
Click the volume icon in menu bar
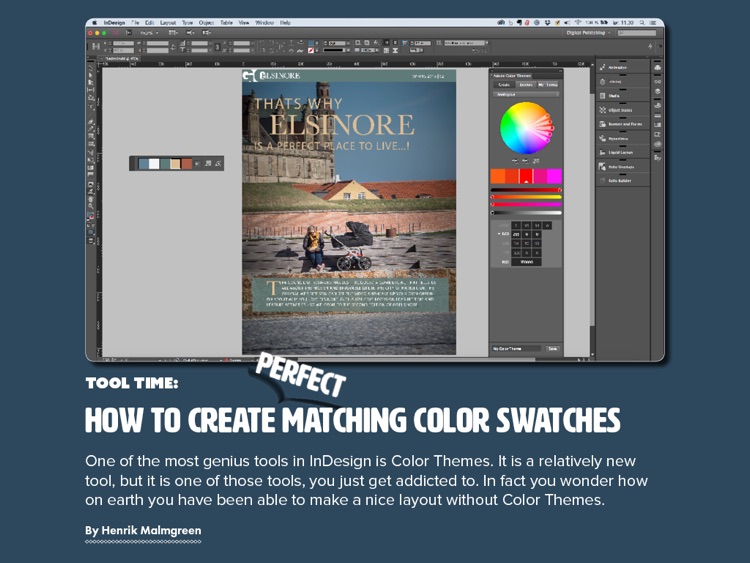567,22
